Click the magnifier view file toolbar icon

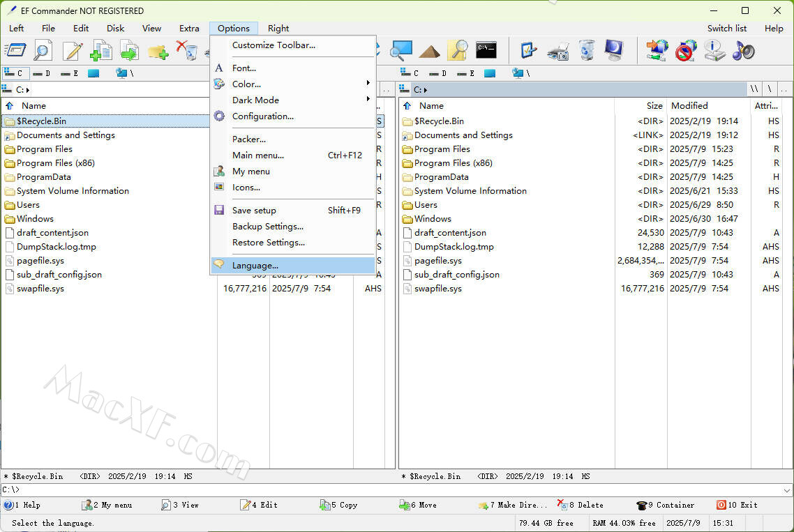43,50
